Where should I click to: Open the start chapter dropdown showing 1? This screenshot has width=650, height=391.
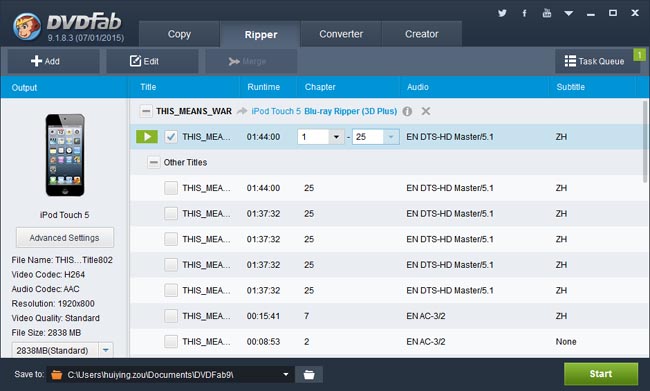pos(336,137)
